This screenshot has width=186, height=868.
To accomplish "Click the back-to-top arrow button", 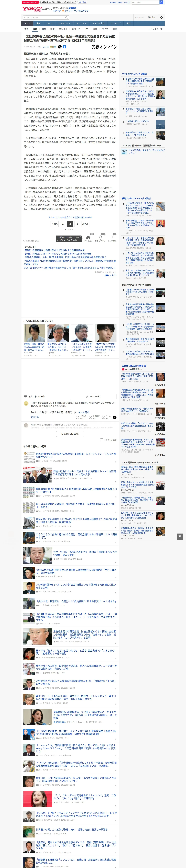I will pyautogui.click(x=180, y=536).
